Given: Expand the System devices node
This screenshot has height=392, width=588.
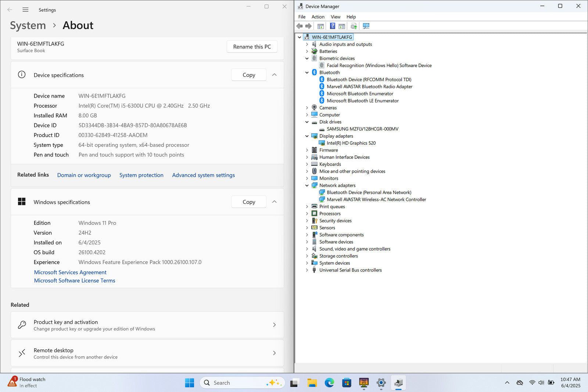Looking at the screenshot, I should tap(307, 263).
